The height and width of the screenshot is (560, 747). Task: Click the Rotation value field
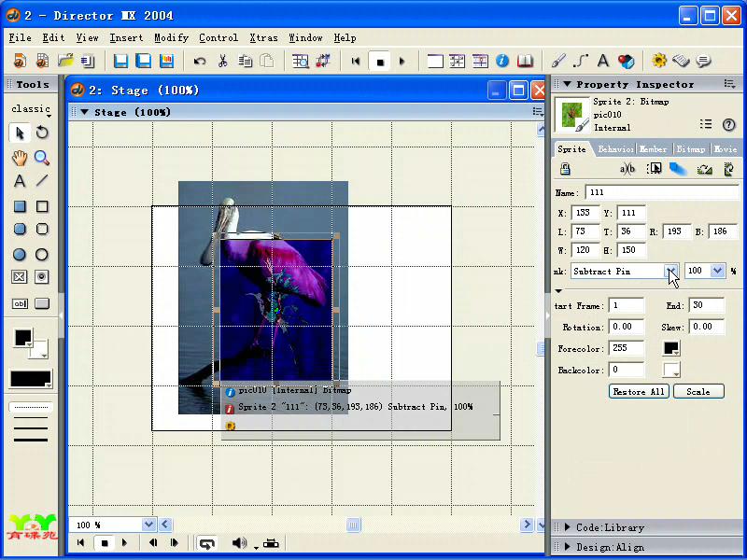click(627, 328)
